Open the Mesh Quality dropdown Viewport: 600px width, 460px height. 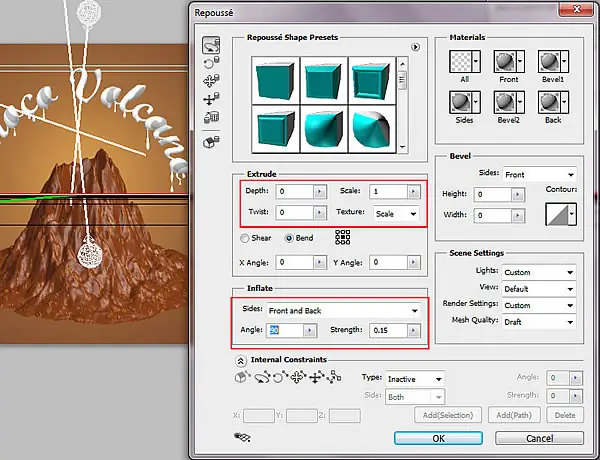539,322
